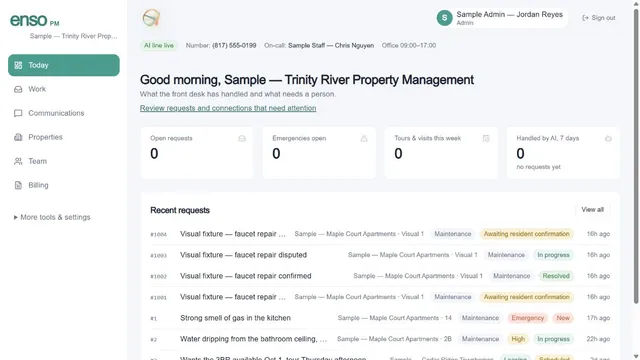
Task: Open the Billing page
Action: pos(64,185)
